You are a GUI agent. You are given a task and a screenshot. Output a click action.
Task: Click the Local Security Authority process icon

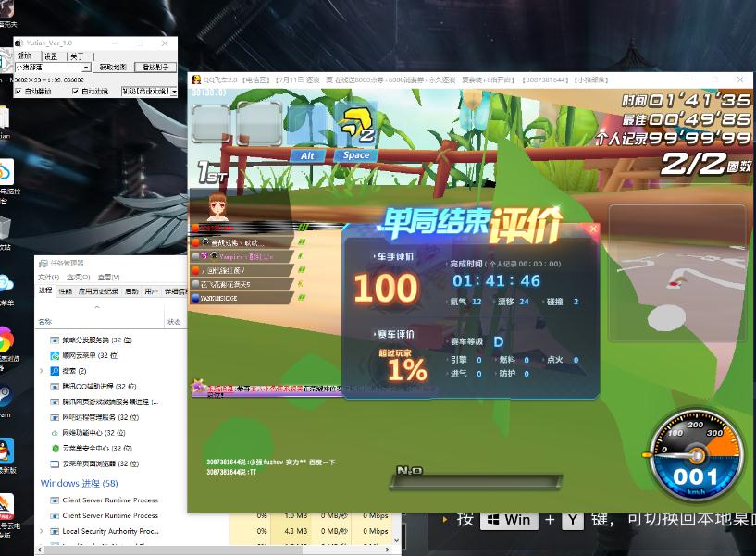pos(55,531)
